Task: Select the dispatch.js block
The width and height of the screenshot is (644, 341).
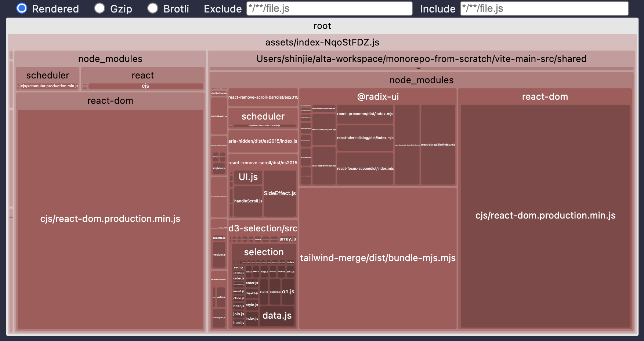Action: tap(252, 293)
